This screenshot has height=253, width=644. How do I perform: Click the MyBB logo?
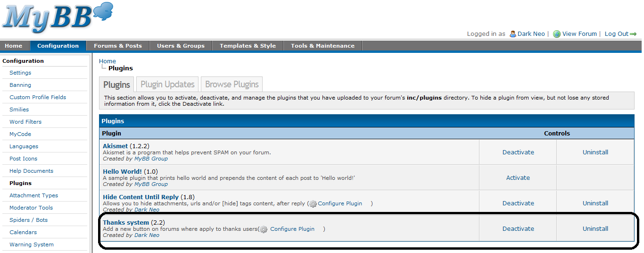57,17
